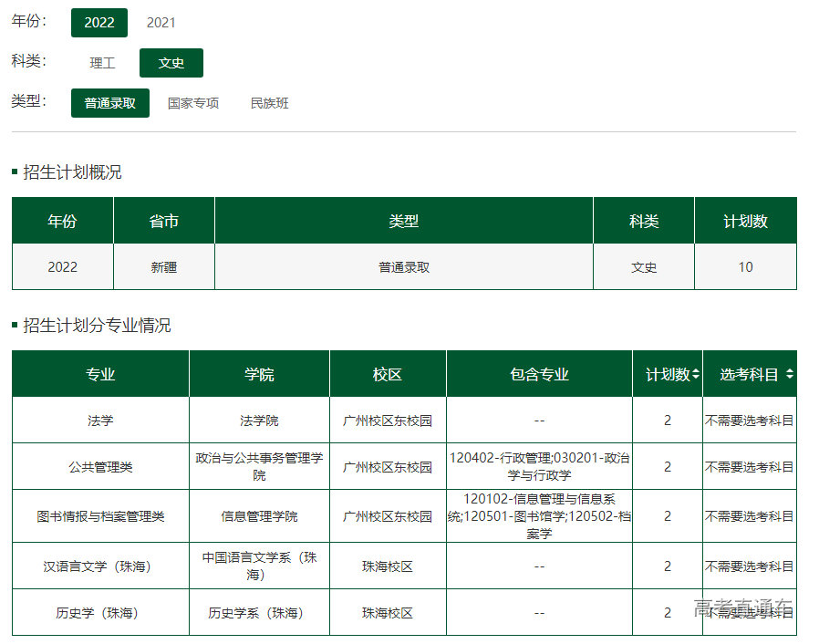Screen dimensions: 819x644
Task: Open the 公共管理类 major row
Action: 100,467
